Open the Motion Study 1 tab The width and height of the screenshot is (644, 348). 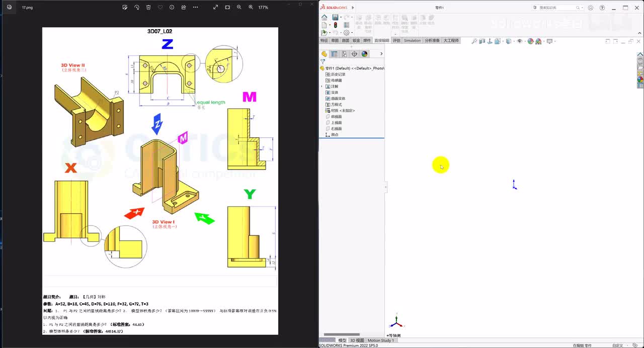[x=381, y=340]
